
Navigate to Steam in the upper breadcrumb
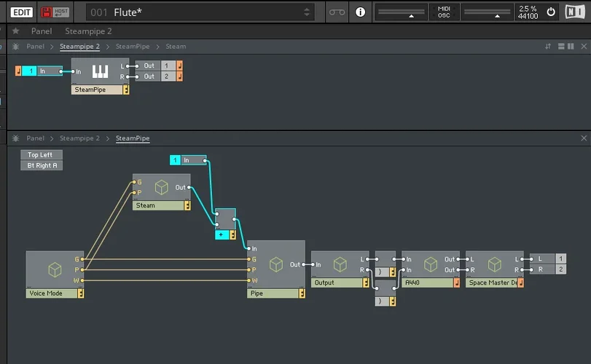click(176, 47)
